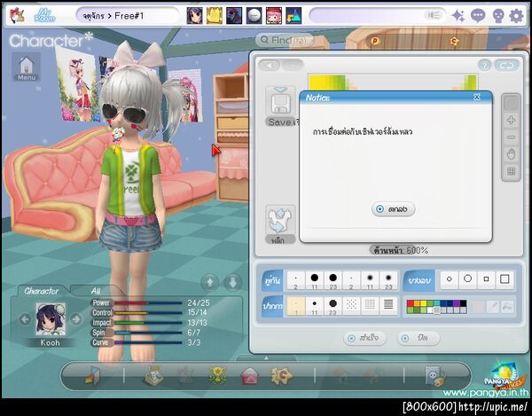Open the red house icon in bottom bar
The height and width of the screenshot is (416, 532).
(x=249, y=376)
